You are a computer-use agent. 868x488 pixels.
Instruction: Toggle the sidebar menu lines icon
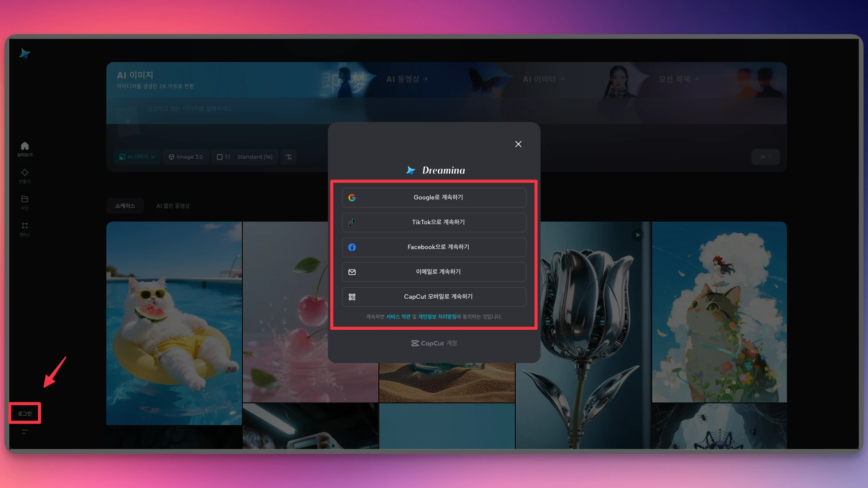click(25, 432)
